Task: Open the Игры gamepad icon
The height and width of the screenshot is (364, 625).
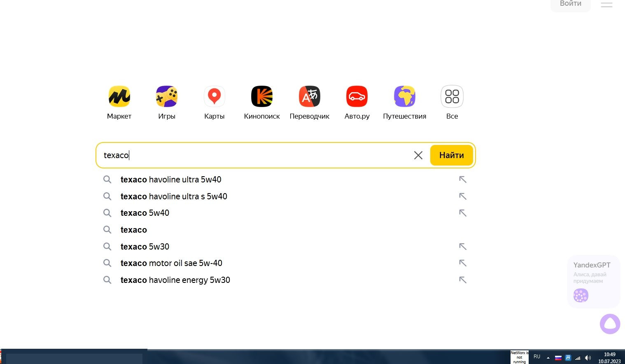Action: coord(167,96)
